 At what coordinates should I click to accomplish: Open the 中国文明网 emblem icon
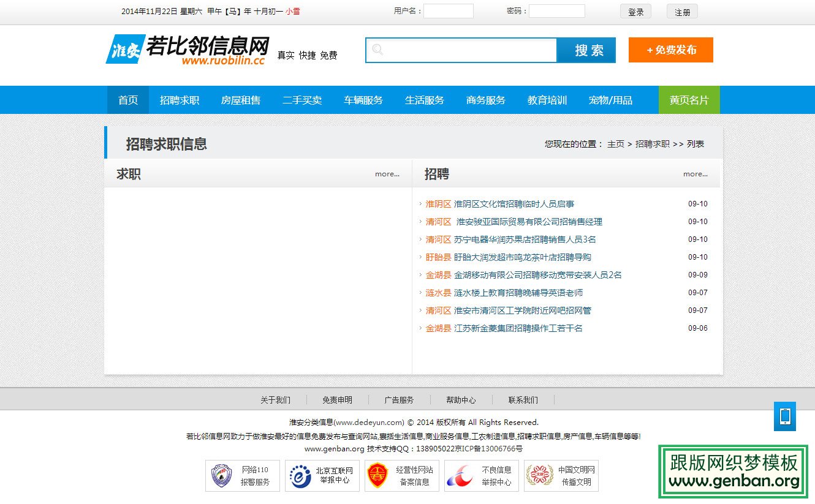tap(537, 476)
